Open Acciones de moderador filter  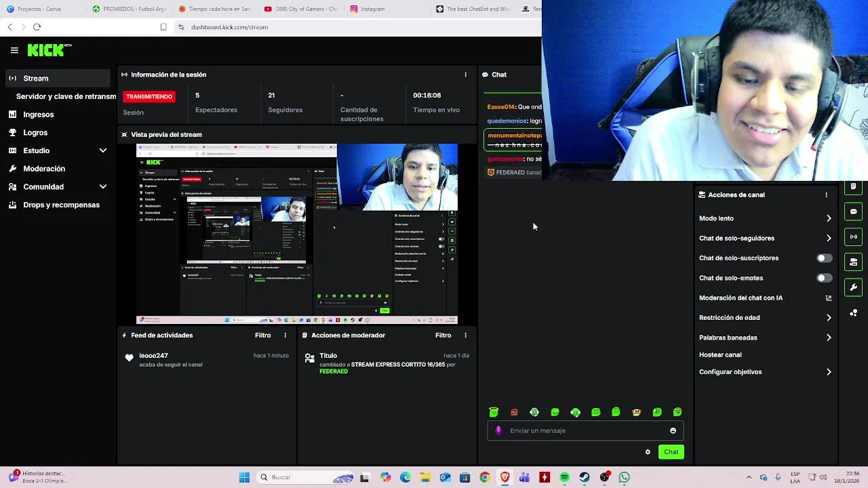click(x=443, y=335)
